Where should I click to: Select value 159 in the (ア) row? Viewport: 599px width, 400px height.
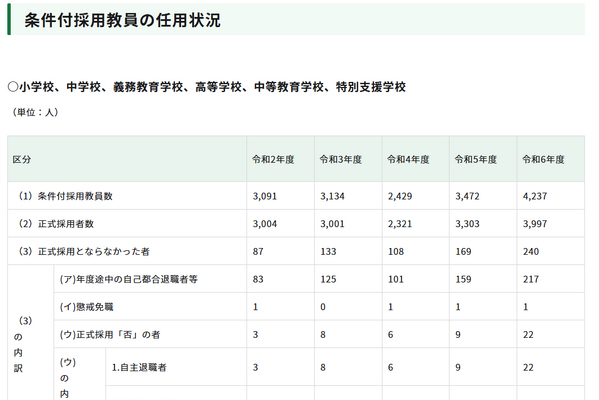point(463,279)
